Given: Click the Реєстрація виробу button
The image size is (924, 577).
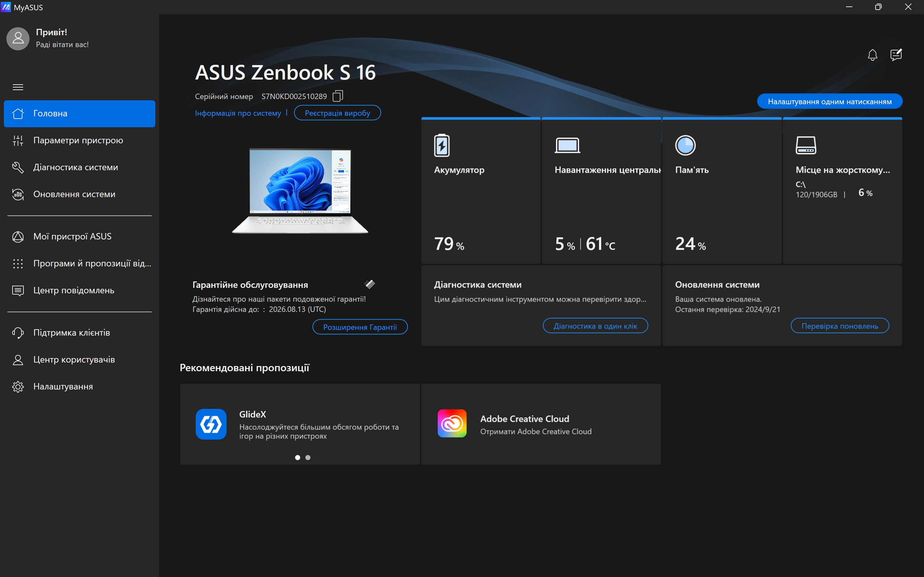Looking at the screenshot, I should coord(337,113).
